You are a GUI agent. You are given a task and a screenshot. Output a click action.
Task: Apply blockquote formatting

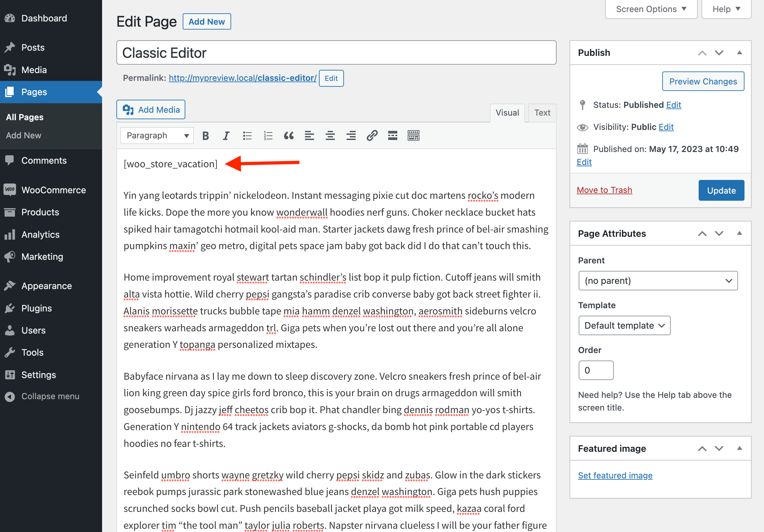point(288,136)
